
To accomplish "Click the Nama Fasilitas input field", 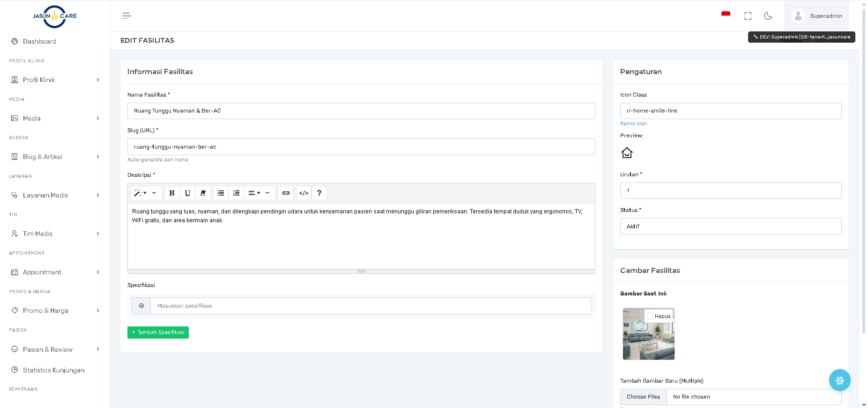I will coord(361,111).
